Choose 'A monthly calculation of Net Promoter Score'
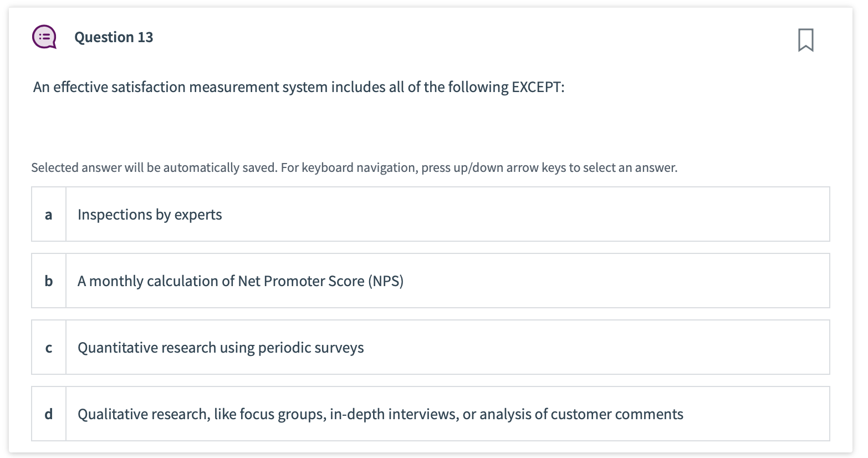This screenshot has width=868, height=458. click(240, 281)
